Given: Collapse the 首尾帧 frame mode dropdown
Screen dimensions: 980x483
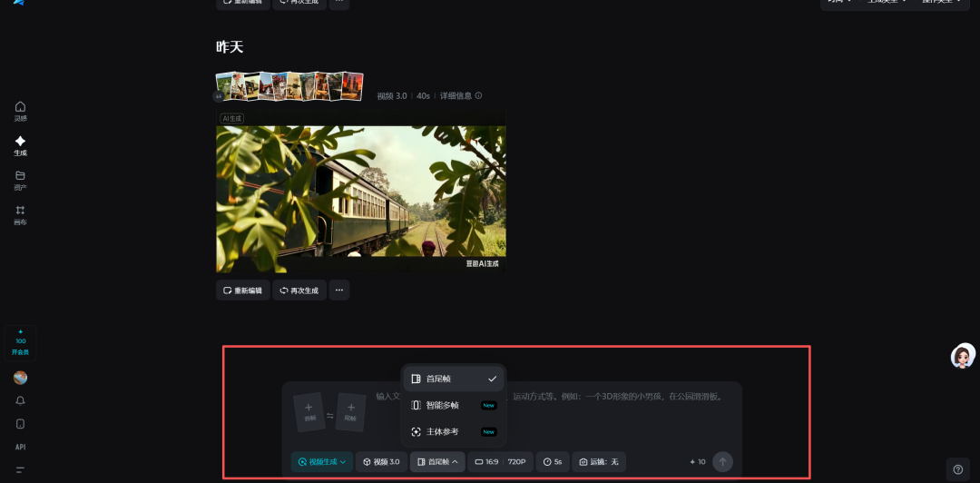Looking at the screenshot, I should pyautogui.click(x=437, y=462).
